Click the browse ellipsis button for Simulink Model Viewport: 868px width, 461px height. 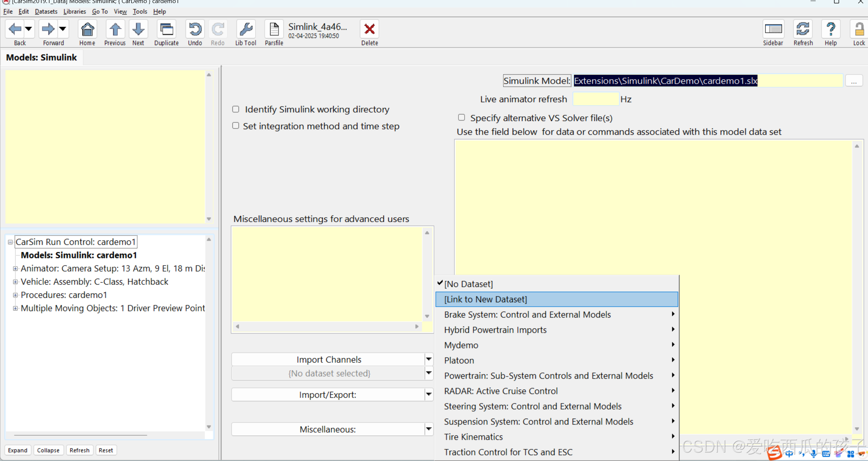pos(853,81)
